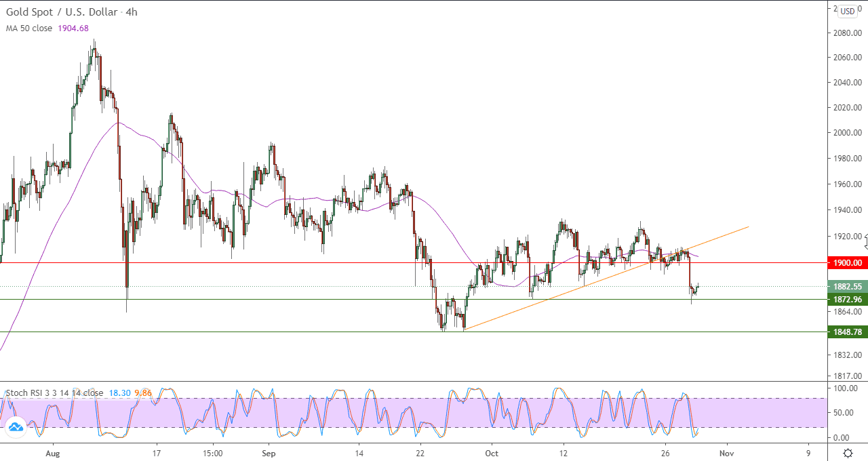Click the 2000.00 price axis value
The image size is (868, 461).
[x=848, y=133]
